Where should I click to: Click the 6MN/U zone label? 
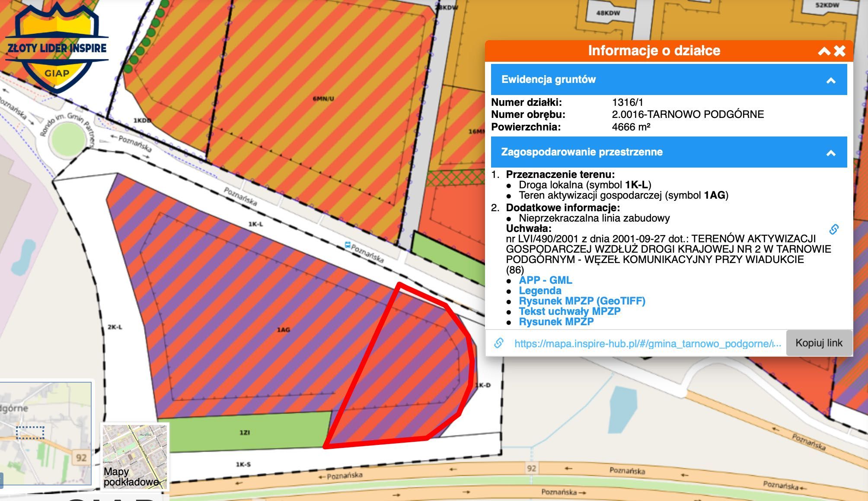323,99
